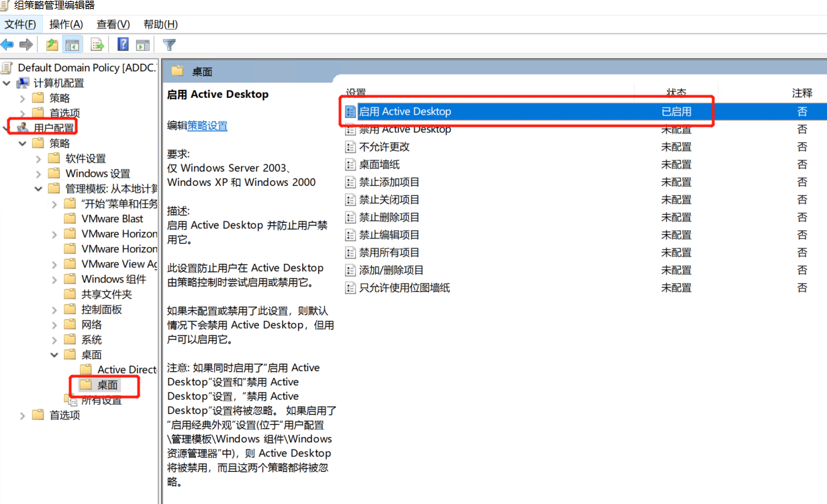Expand the 软件设置 node arrow
The width and height of the screenshot is (827, 504).
coord(39,158)
